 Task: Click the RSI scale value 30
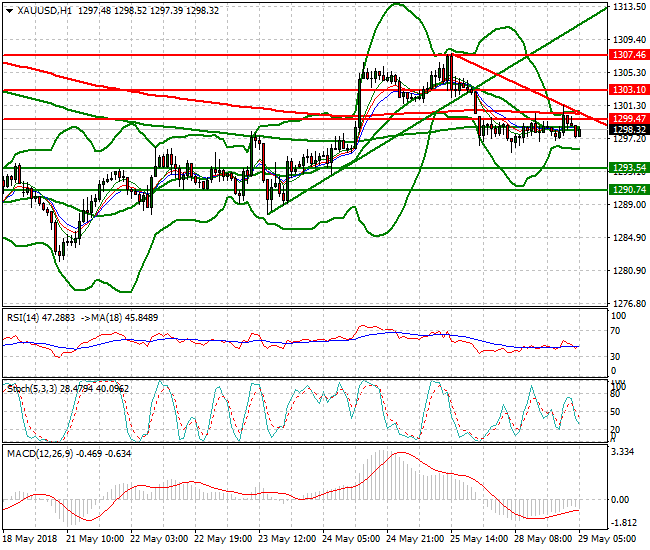(616, 356)
